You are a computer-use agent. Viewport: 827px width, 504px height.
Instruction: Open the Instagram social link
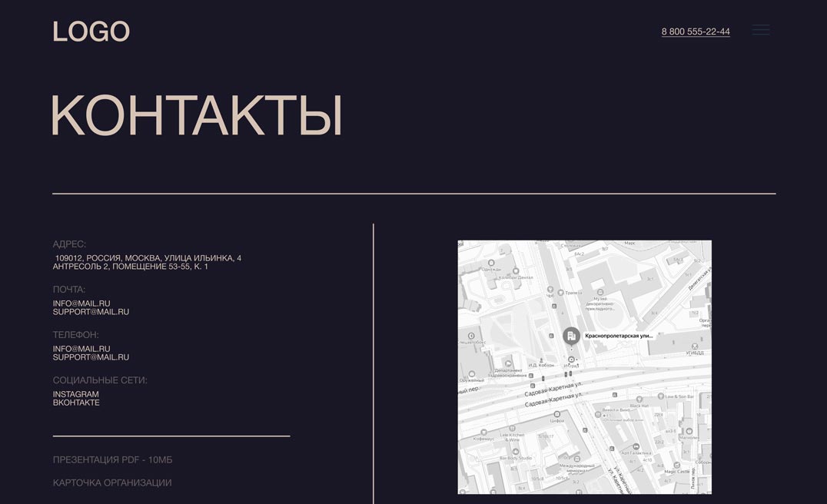(x=75, y=394)
